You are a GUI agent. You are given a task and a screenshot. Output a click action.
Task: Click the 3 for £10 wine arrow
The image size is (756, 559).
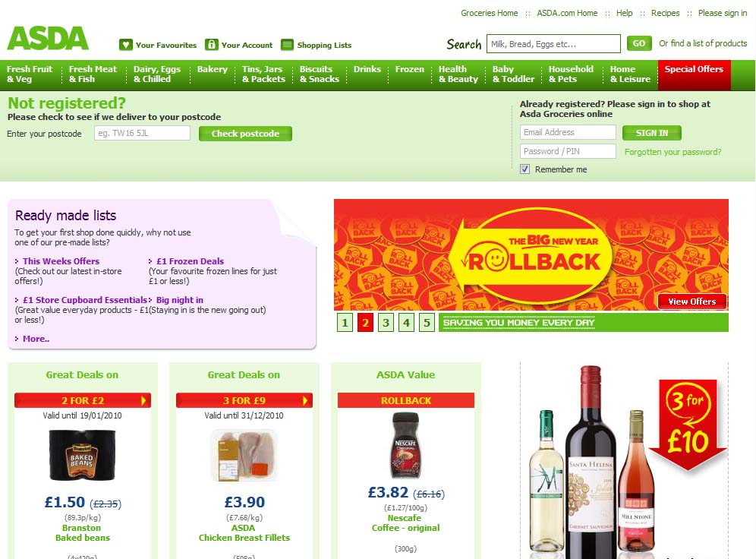pyautogui.click(x=688, y=425)
